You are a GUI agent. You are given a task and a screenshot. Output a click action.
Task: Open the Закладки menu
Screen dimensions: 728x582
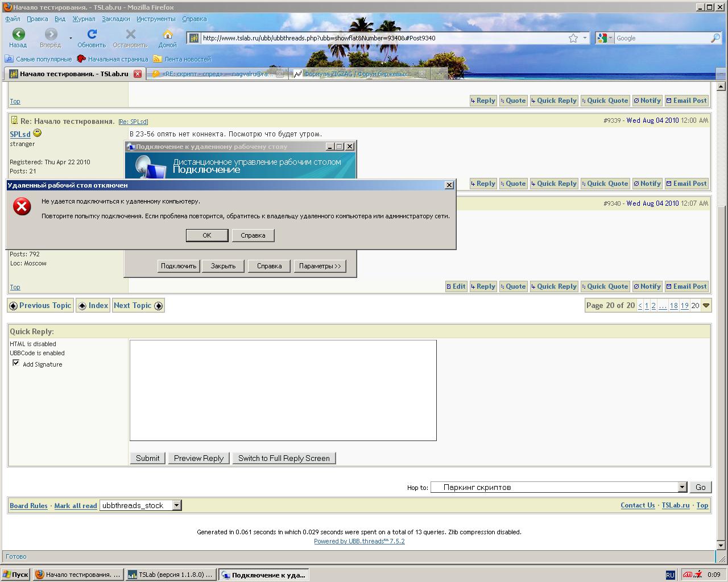tap(116, 19)
